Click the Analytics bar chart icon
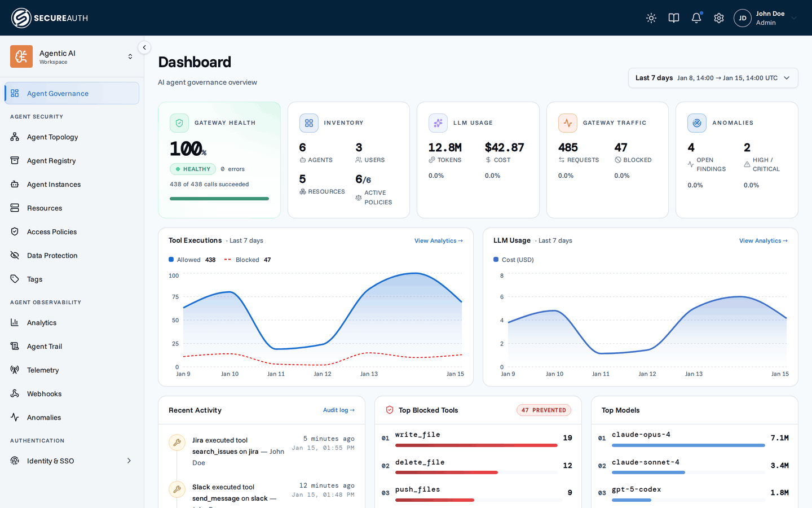812x508 pixels. (x=15, y=322)
